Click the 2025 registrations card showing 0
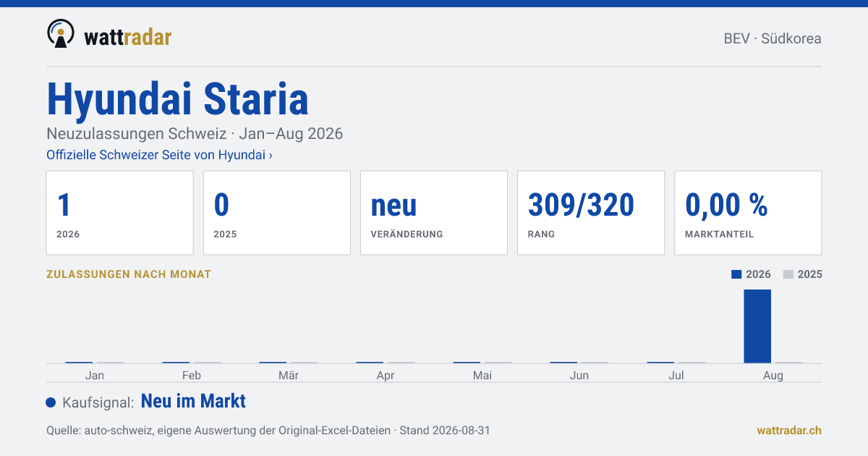 coord(277,213)
